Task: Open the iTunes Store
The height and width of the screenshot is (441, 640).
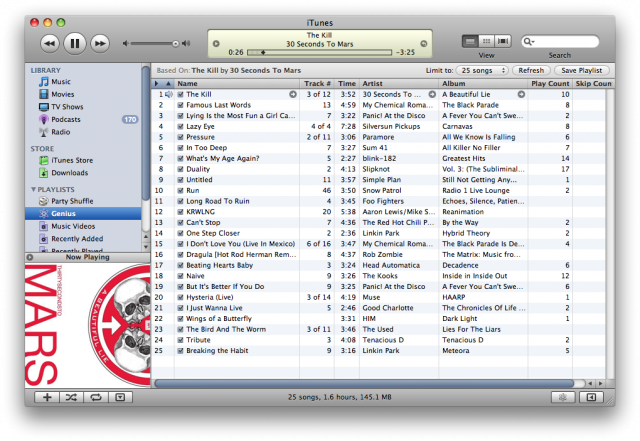Action: [x=72, y=160]
